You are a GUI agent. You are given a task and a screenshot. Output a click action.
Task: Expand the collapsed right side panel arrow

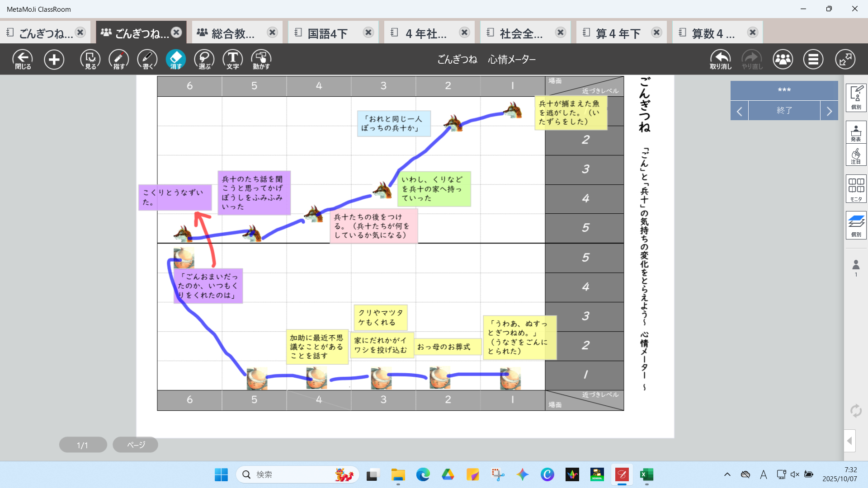849,441
